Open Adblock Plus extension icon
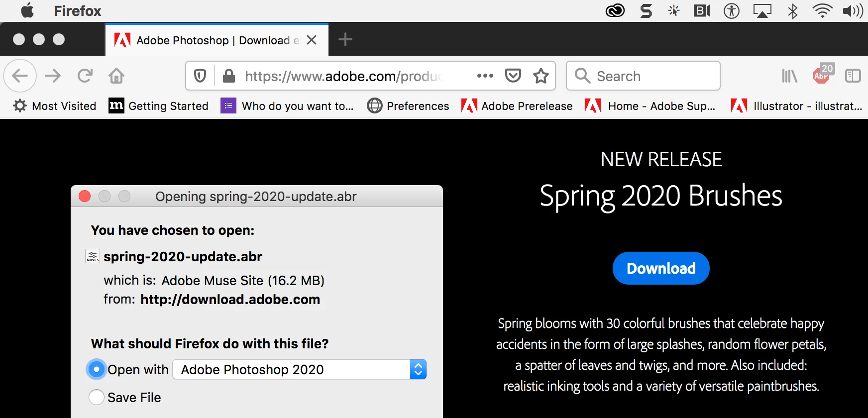Viewport: 868px width, 418px height. 822,75
